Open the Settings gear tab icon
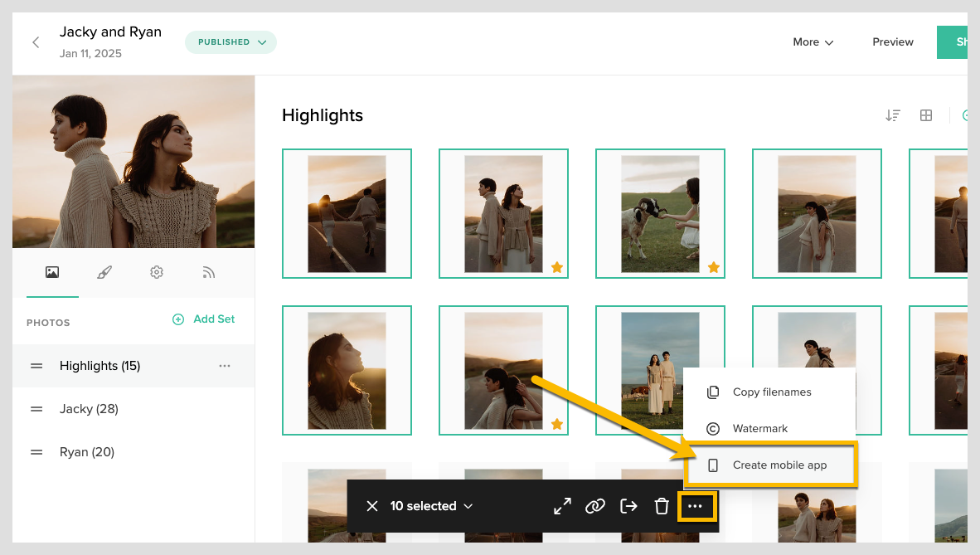Screen dimensions: 980x555 pyautogui.click(x=157, y=272)
